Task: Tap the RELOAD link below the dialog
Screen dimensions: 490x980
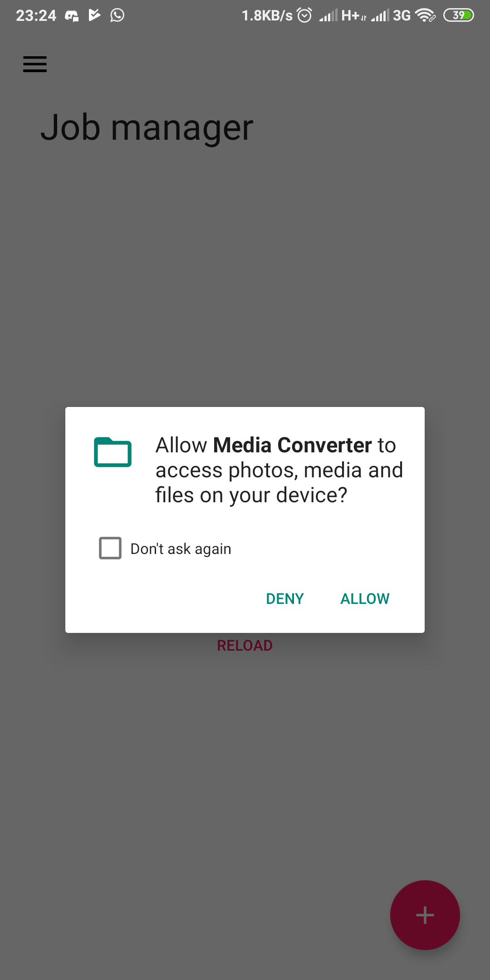Action: (x=245, y=645)
